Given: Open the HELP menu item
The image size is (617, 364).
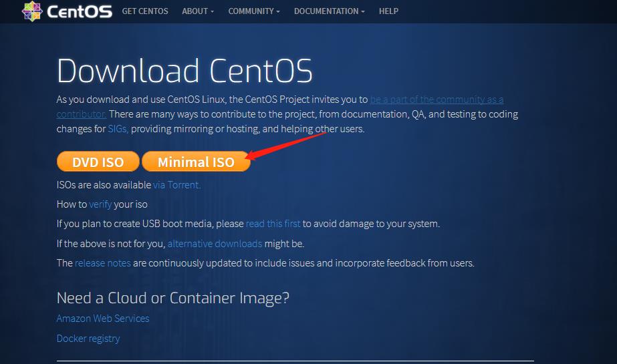Looking at the screenshot, I should click(388, 11).
